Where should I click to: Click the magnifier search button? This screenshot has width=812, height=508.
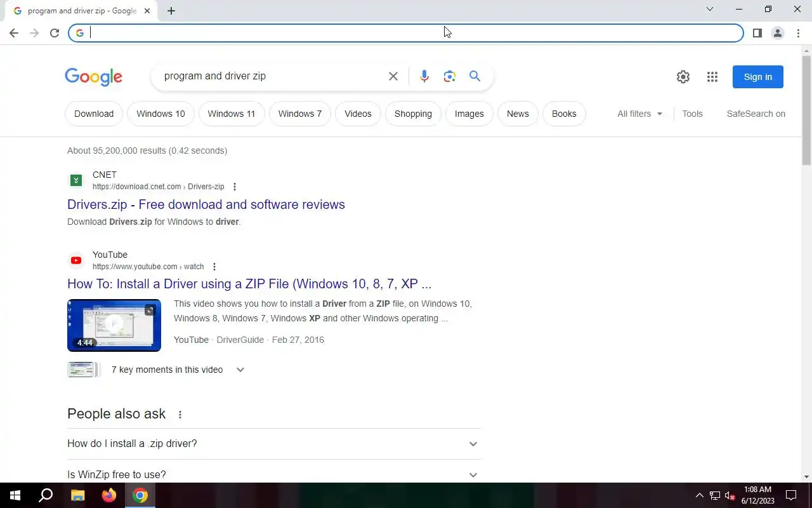click(x=475, y=76)
